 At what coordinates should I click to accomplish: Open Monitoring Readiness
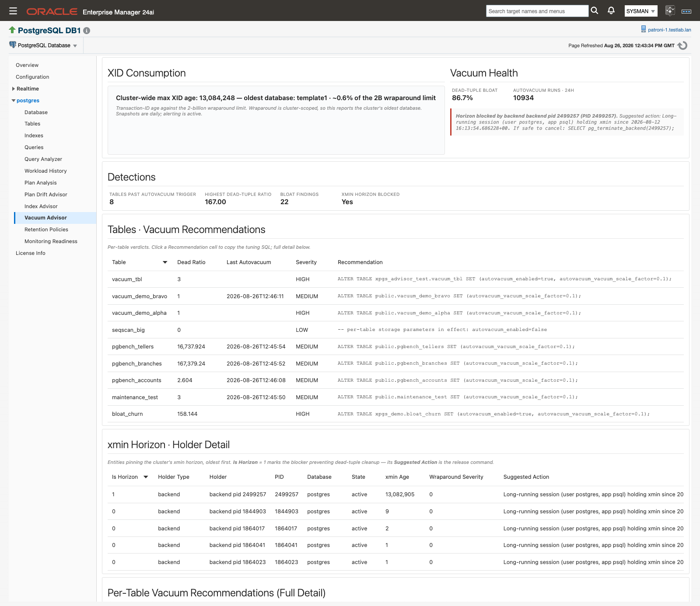pyautogui.click(x=51, y=241)
